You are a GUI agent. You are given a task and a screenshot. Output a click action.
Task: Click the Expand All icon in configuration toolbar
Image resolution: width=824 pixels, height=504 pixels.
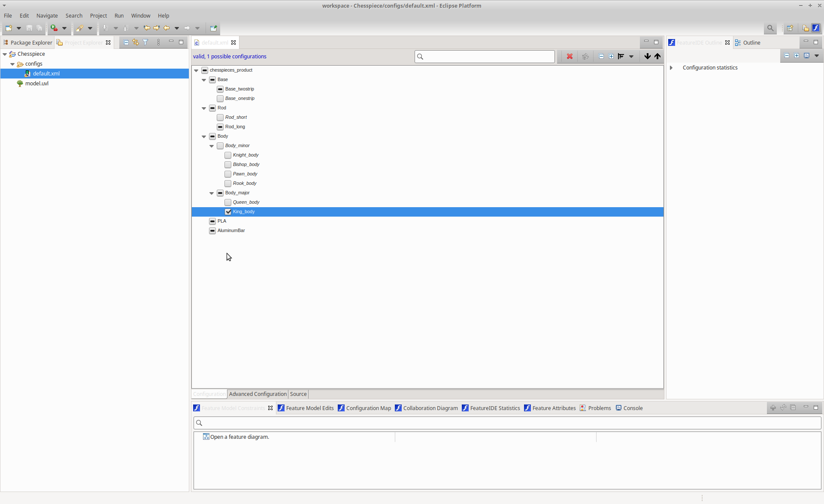(x=611, y=56)
